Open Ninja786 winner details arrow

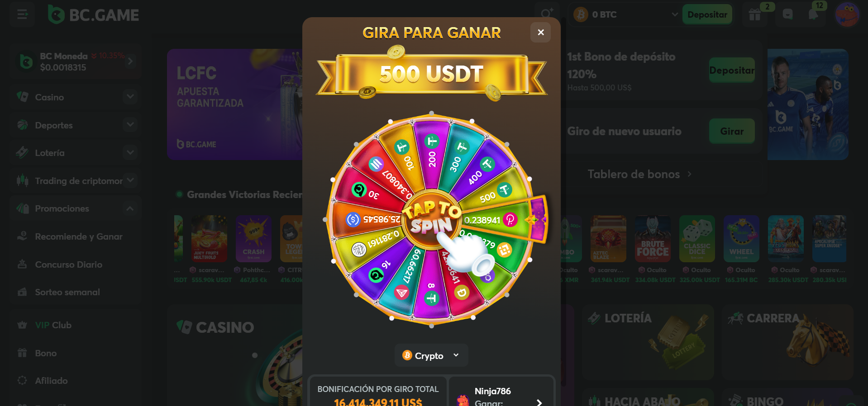pos(539,402)
